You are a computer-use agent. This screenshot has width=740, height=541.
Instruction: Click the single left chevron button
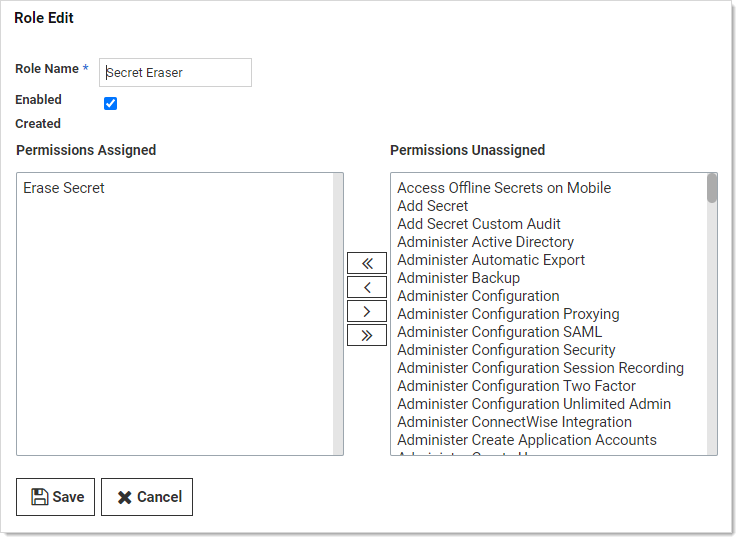coord(366,287)
